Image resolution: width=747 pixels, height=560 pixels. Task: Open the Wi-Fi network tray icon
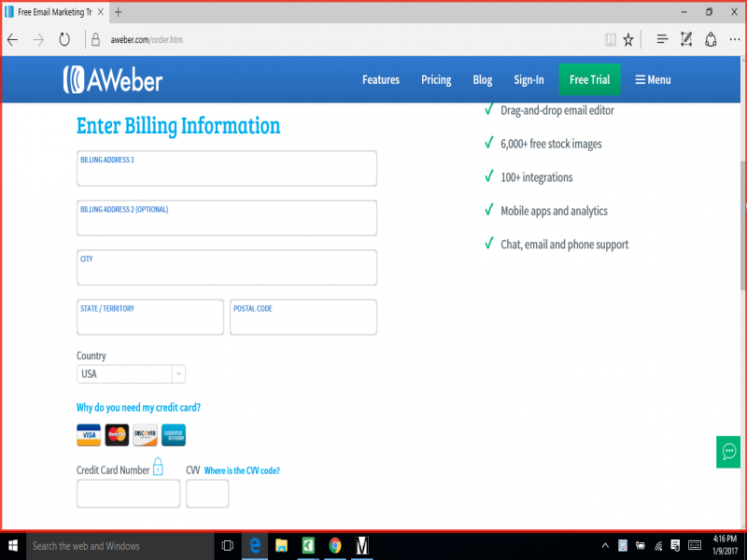coord(658,546)
